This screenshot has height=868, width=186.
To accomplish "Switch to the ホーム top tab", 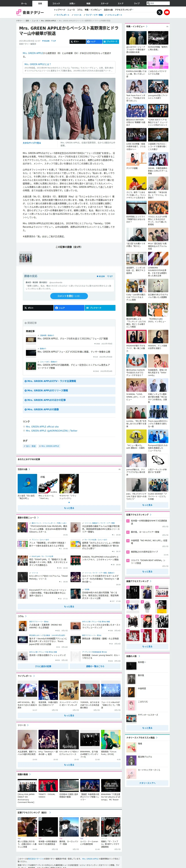I will pyautogui.click(x=24, y=3).
